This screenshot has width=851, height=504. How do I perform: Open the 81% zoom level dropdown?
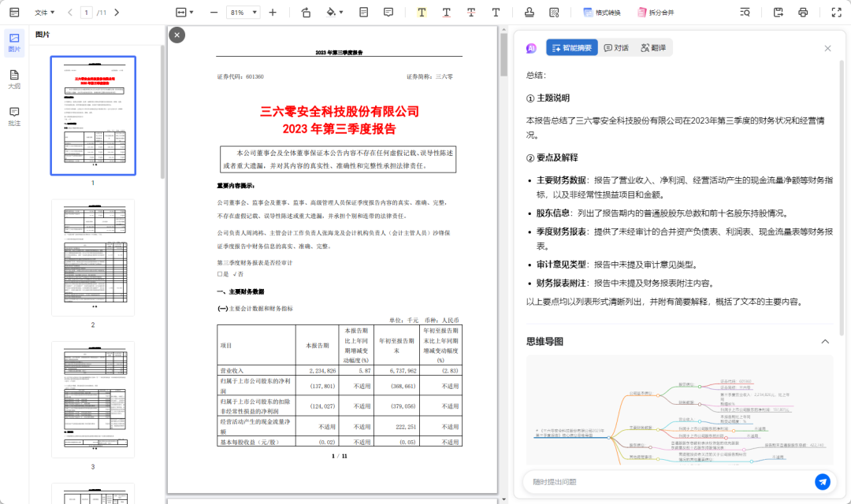243,13
